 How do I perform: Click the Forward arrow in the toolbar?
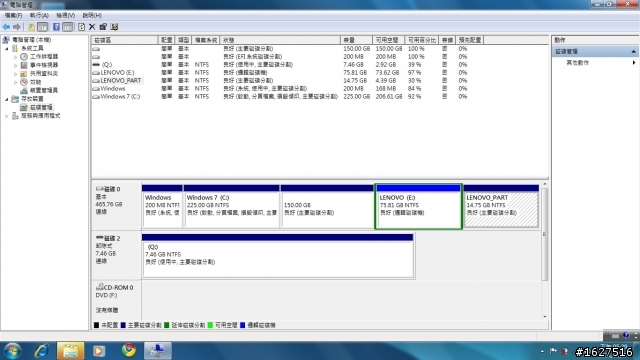tap(17, 27)
